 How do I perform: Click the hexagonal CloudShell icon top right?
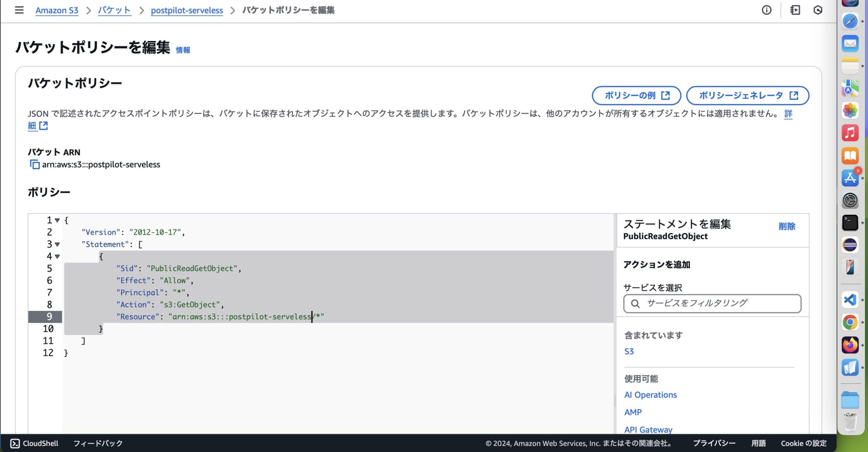pyautogui.click(x=819, y=10)
